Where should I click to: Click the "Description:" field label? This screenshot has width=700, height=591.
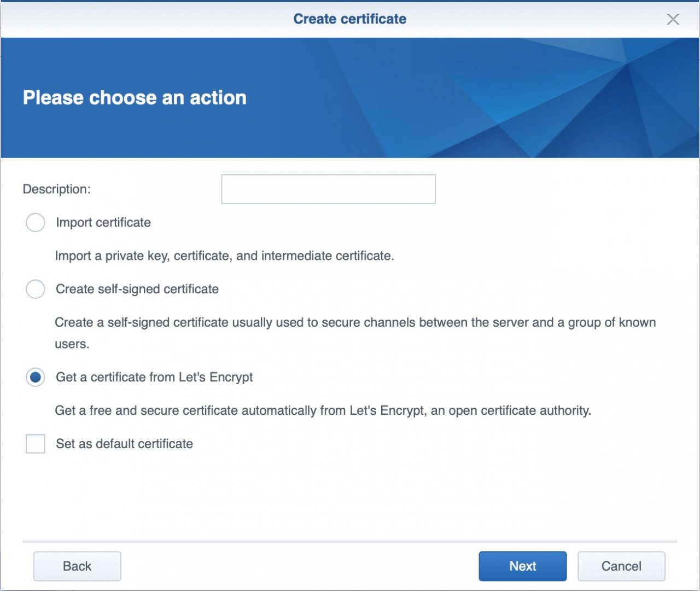pyautogui.click(x=57, y=189)
